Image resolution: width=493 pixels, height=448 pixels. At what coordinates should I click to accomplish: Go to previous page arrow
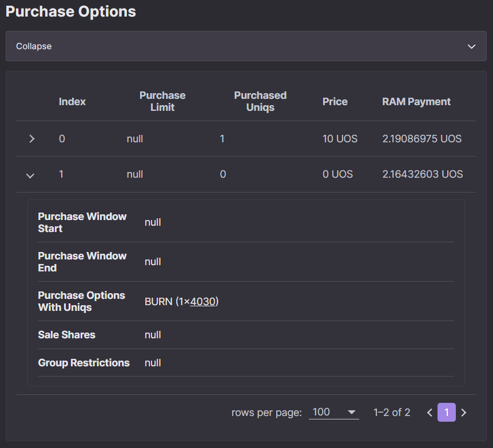[x=430, y=413]
